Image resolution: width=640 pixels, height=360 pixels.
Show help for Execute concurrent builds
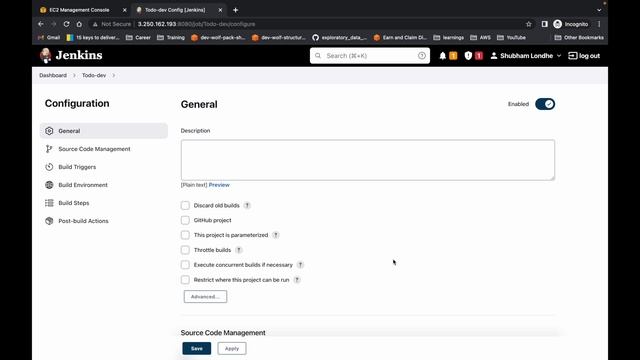[x=300, y=265]
